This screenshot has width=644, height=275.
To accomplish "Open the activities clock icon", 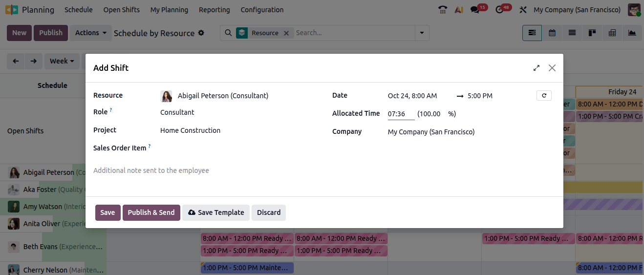I will pos(499,10).
